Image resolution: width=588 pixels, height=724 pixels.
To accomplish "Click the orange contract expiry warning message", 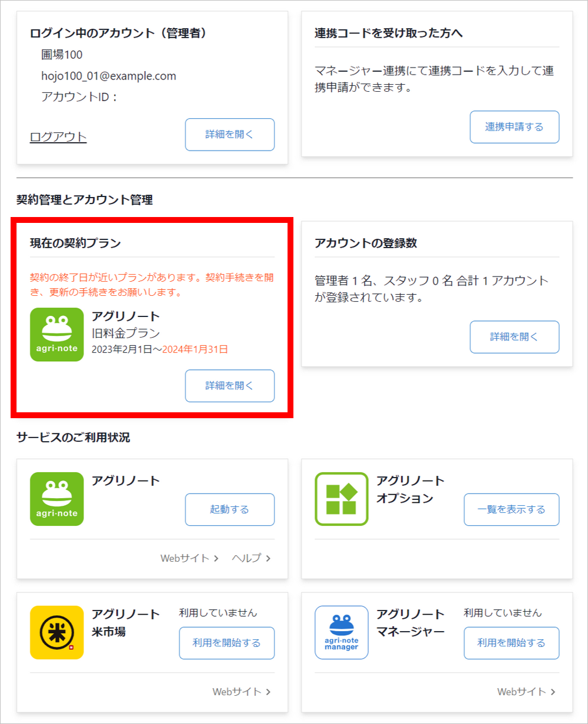I will (152, 285).
